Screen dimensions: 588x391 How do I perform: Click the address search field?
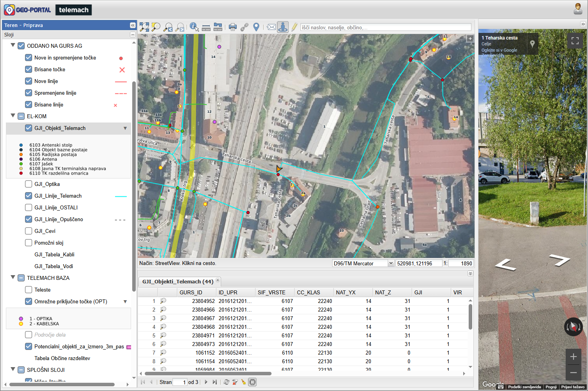[x=385, y=27]
